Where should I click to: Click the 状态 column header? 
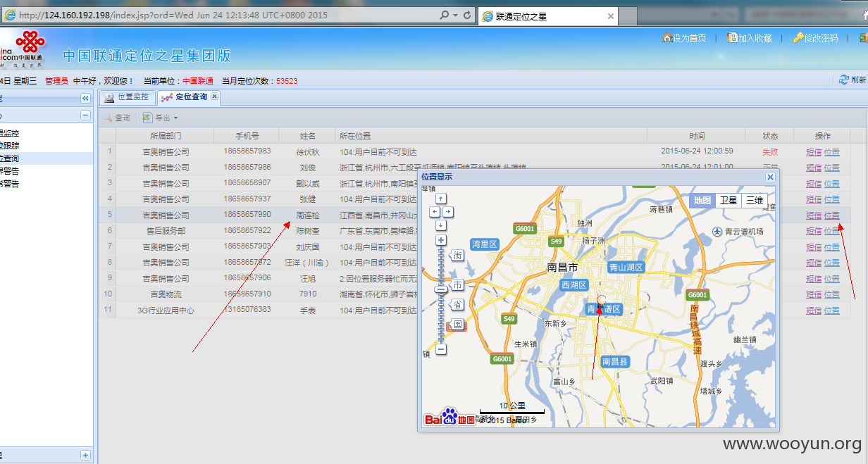[x=770, y=136]
